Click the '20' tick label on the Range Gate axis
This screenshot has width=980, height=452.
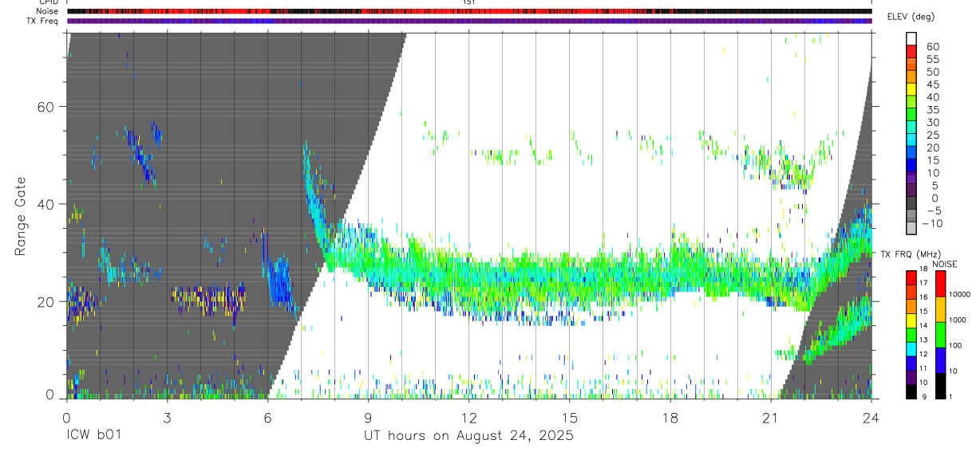pyautogui.click(x=46, y=302)
